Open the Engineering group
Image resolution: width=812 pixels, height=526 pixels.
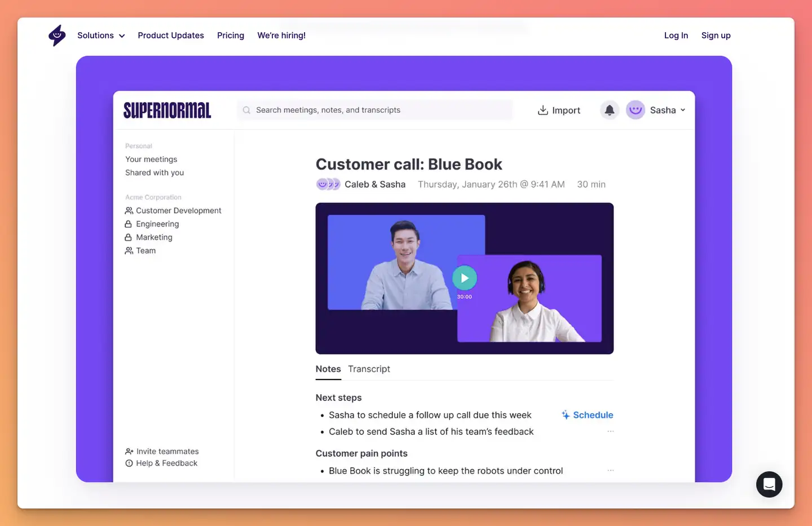tap(157, 224)
